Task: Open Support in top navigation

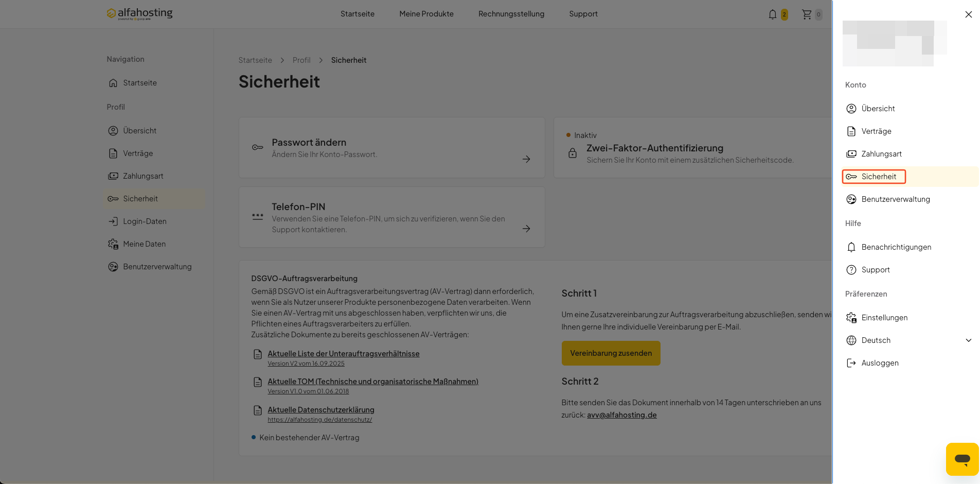Action: [583, 14]
